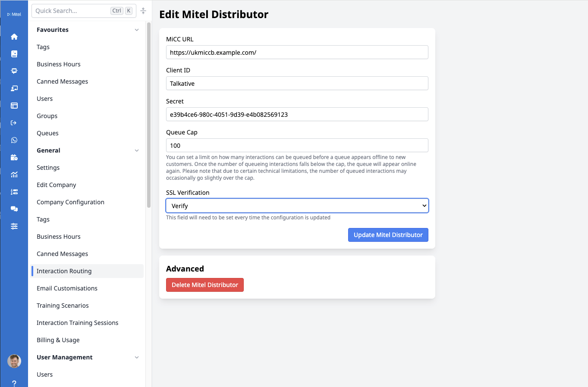Click the User Management section heading
Screen dimensions: 588x387
(65, 357)
